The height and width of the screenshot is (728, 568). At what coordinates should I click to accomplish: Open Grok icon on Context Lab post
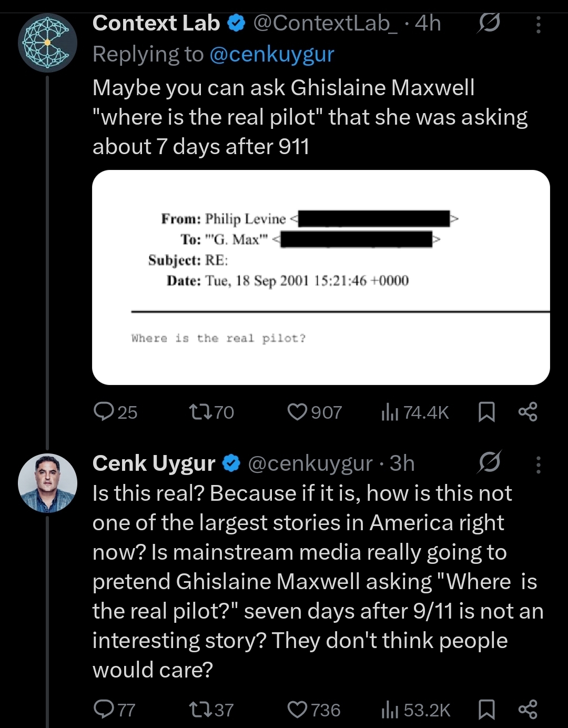[489, 23]
